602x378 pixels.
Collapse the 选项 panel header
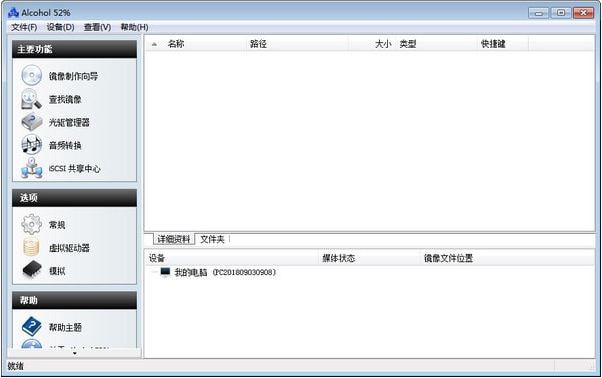(x=74, y=198)
